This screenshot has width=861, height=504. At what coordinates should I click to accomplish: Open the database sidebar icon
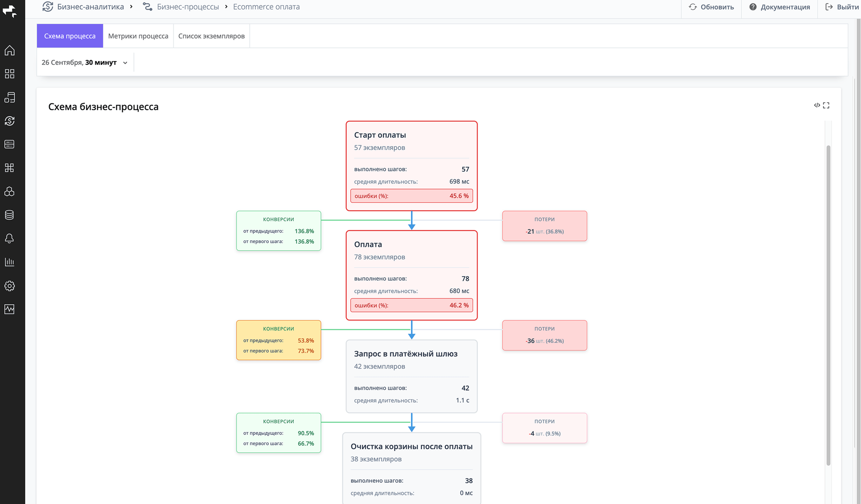tap(10, 215)
